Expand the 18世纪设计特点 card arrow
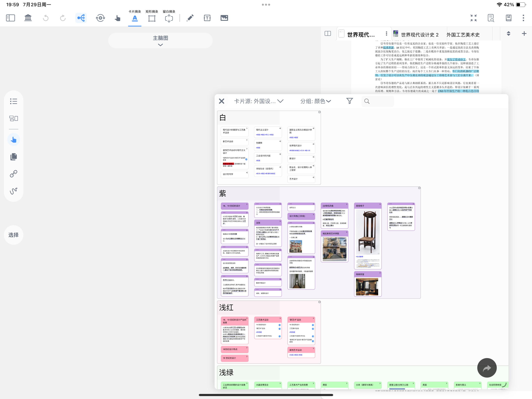The height and width of the screenshot is (399, 532). pos(247,348)
